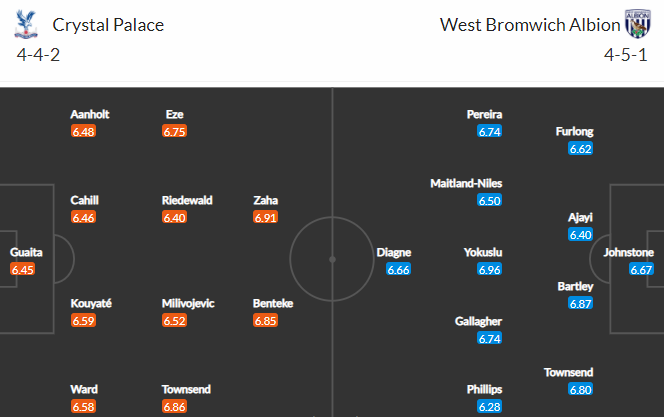664x417 pixels.
Task: Click player name Maitland-Niles
Action: (466, 183)
